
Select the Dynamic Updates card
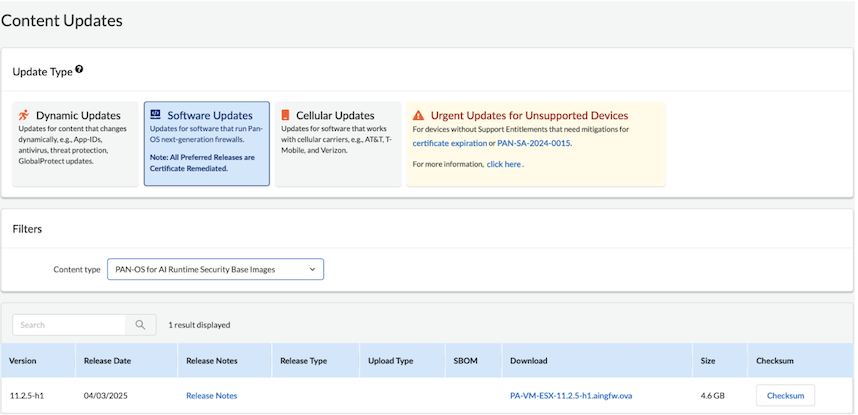(x=75, y=143)
